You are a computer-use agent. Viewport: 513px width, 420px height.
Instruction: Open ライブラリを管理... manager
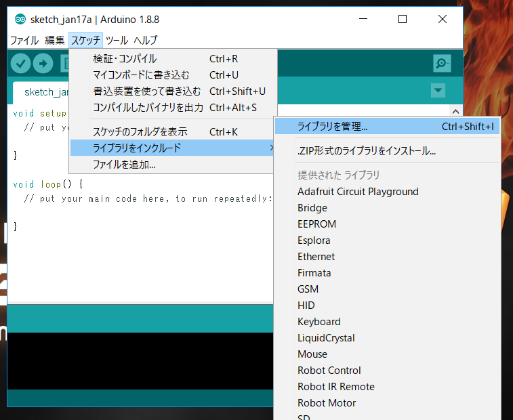tap(387, 126)
